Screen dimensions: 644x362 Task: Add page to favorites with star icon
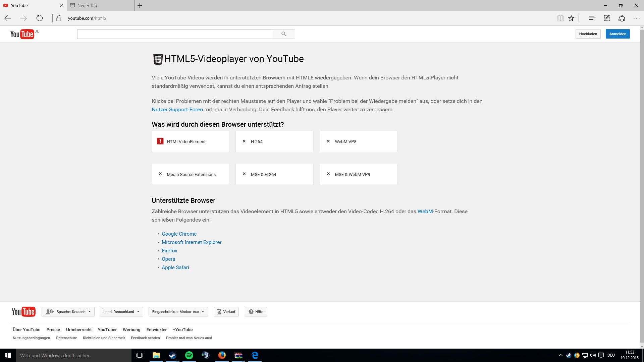(x=571, y=18)
